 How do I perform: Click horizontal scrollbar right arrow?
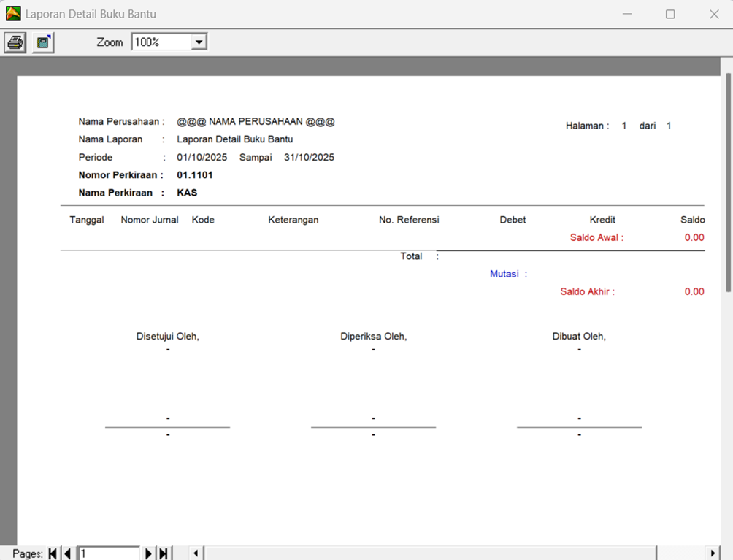click(713, 553)
